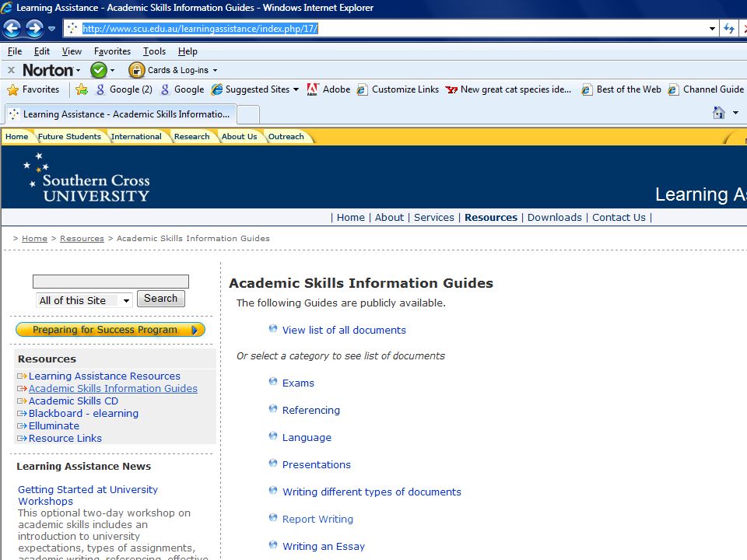Open the New great cat species favorite

[x=508, y=89]
